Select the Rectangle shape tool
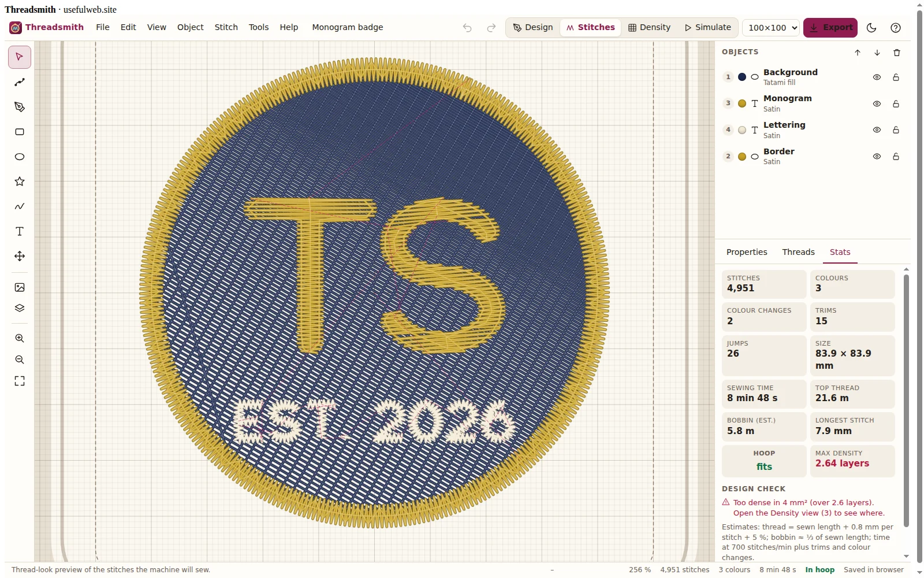The image size is (924, 578). click(20, 132)
